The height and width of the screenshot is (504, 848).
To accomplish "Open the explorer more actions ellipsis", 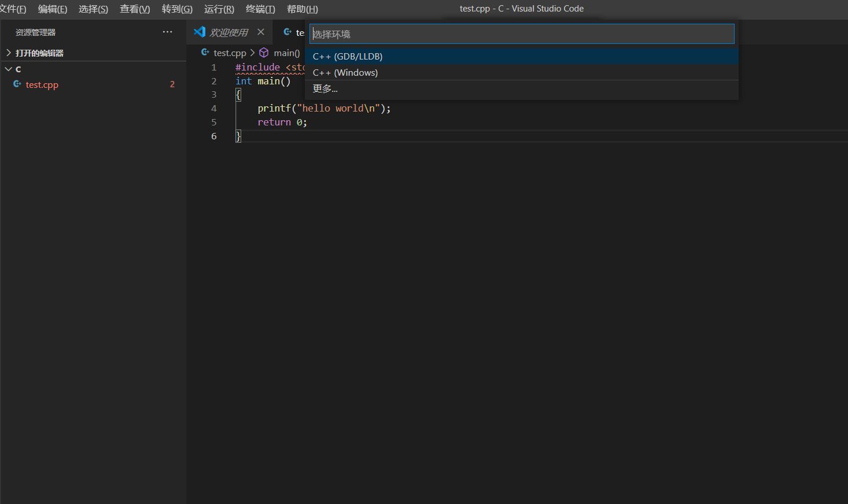I will tap(168, 32).
